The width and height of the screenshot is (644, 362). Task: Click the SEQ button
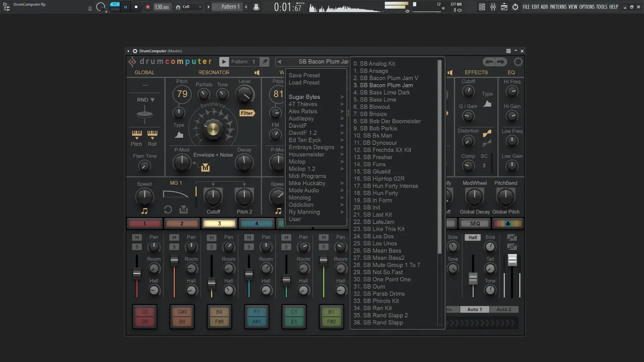click(475, 224)
